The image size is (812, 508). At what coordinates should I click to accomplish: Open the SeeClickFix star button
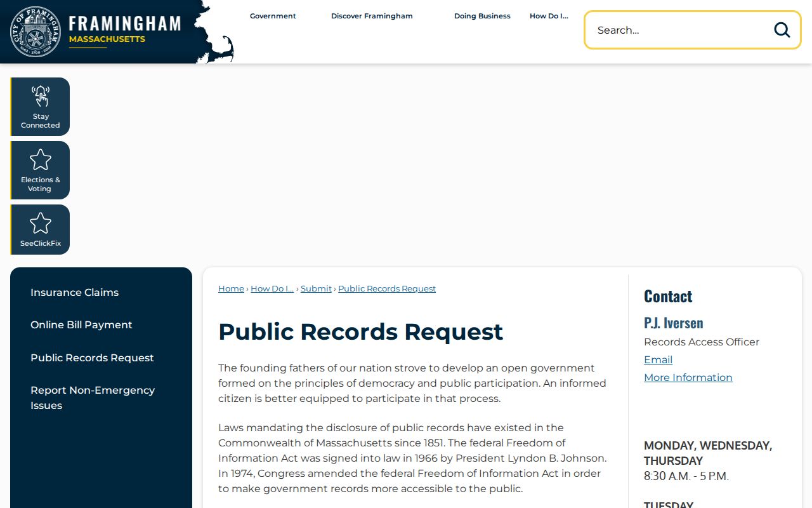click(x=41, y=229)
